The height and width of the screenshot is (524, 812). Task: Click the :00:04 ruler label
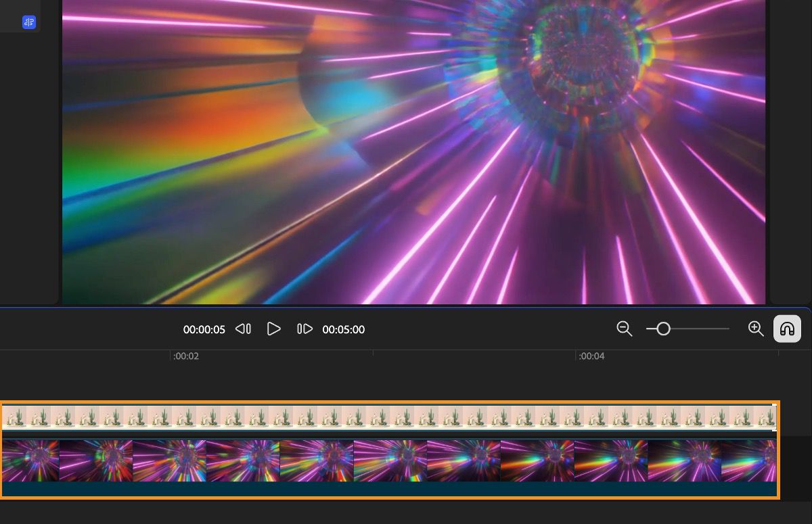591,356
